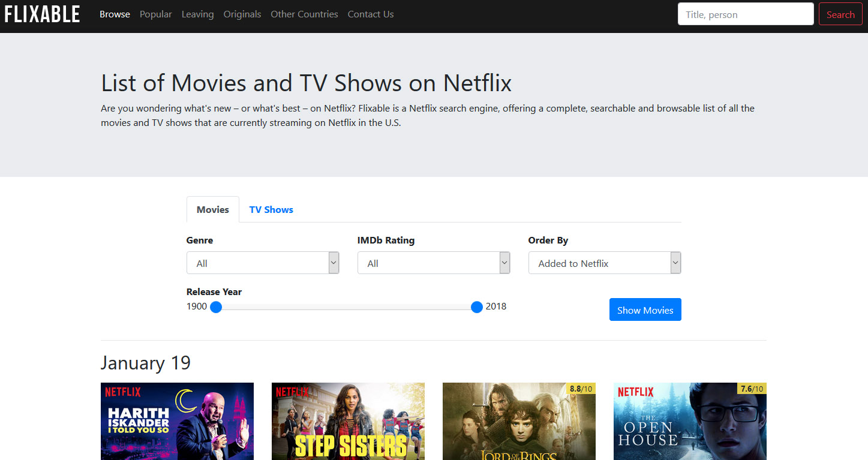Expand the IMDb Rating dropdown
The image size is (868, 460).
tap(434, 263)
